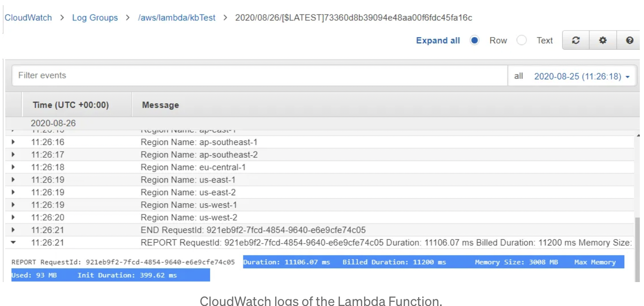The height and width of the screenshot is (306, 644).
Task: Expand the eu-central-1 log row
Action: click(13, 167)
